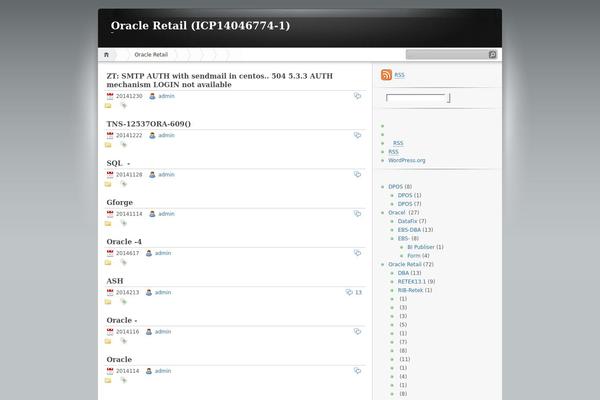Open the admin author link on the 20141222 post
The width and height of the screenshot is (600, 400).
click(x=166, y=136)
